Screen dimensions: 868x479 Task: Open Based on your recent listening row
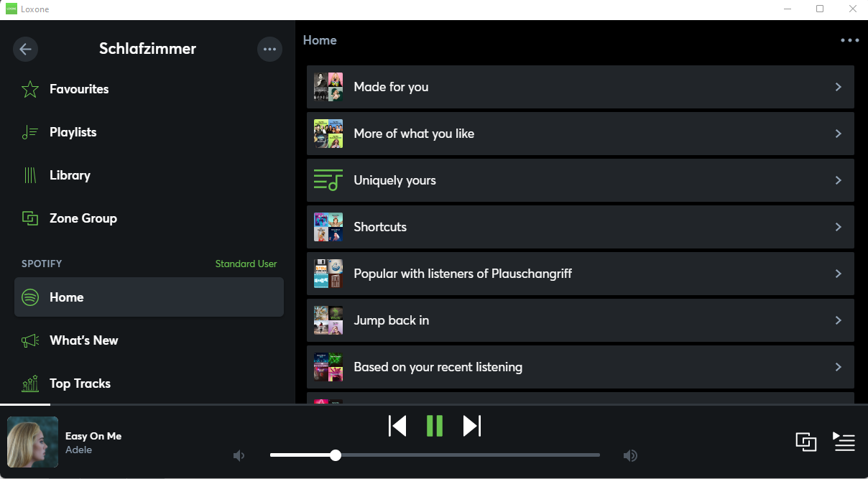click(581, 367)
